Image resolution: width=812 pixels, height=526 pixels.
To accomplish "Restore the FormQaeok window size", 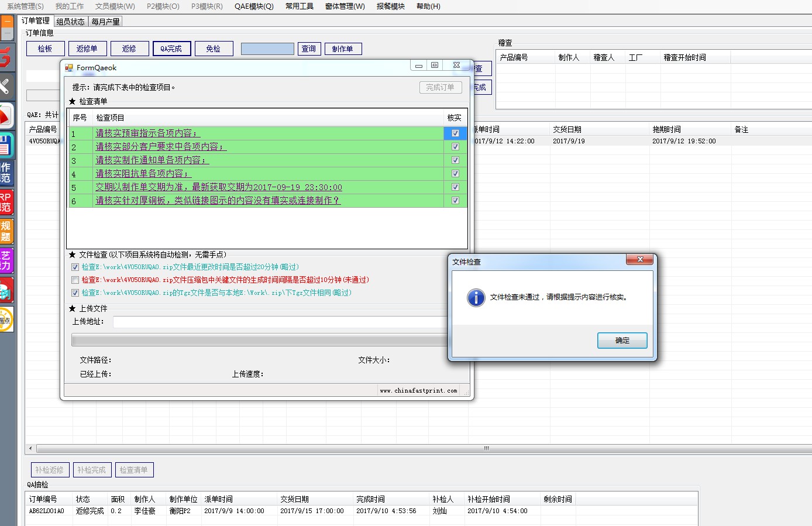I will 435,66.
